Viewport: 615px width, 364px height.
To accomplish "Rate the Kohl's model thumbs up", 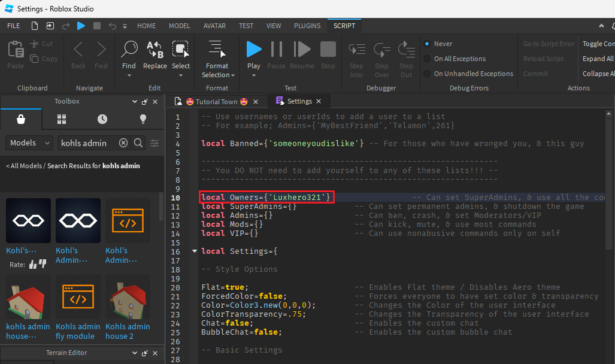I will pos(33,265).
